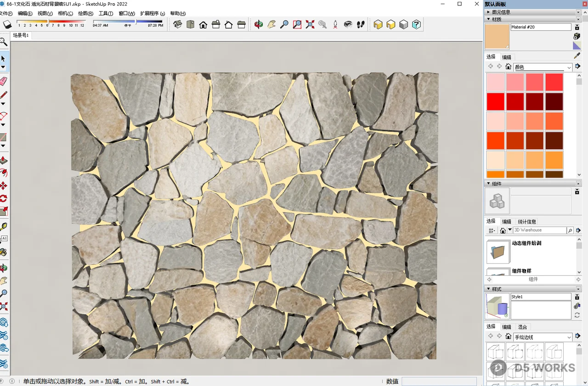This screenshot has height=386, width=588.
Task: Select the Paint Bucket tool
Action: [x=3, y=252]
